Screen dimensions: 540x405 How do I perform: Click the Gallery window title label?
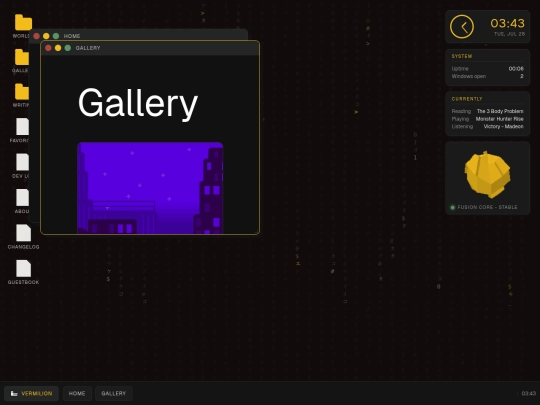coord(88,48)
